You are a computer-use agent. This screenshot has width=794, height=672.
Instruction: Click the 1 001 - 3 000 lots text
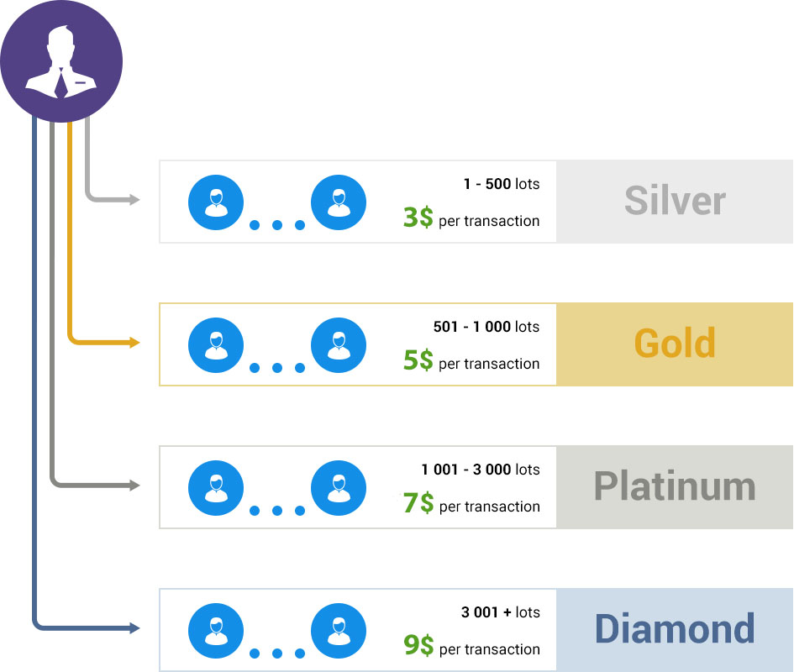click(x=480, y=470)
